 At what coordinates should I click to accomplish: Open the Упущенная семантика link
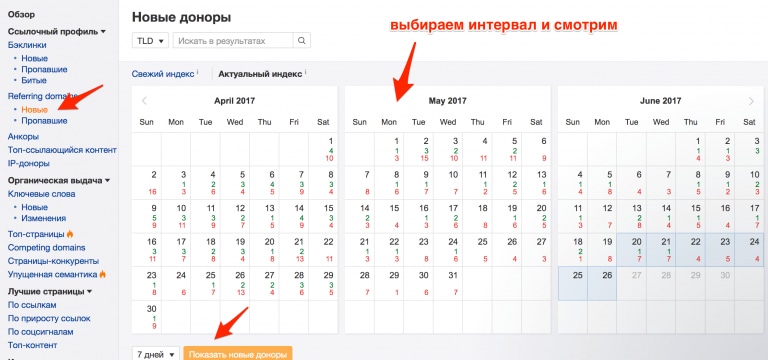point(53,274)
